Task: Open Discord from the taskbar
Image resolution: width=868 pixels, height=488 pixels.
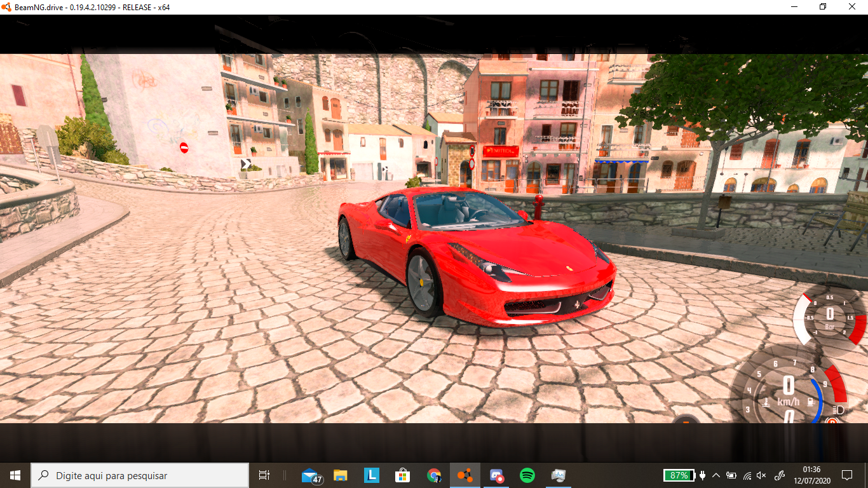Action: click(496, 475)
